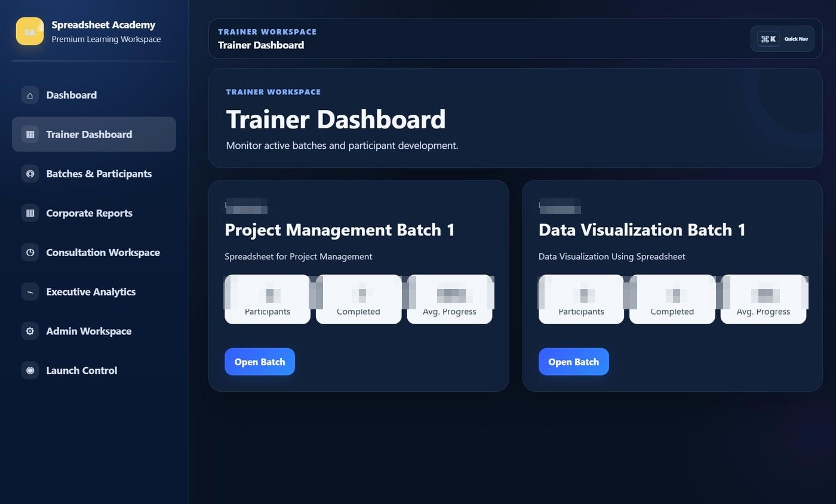Viewport: 836px width, 504px height.
Task: Select Completed stat in Data Visualization card
Action: click(x=672, y=299)
